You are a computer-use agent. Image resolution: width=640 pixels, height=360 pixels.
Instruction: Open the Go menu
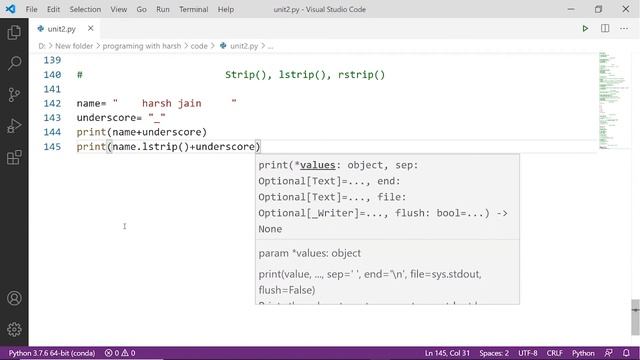pos(141,9)
